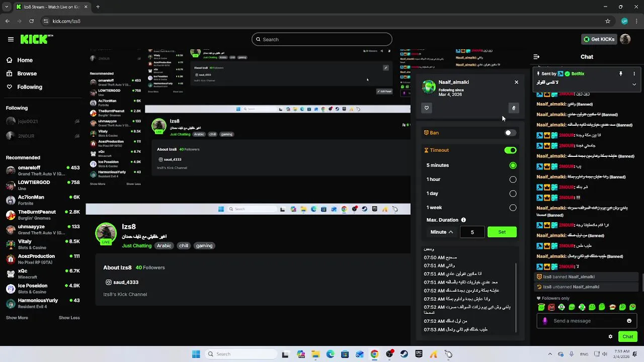Click Just Chatting category link
Viewport: 644px width, 362px height.
(136, 246)
